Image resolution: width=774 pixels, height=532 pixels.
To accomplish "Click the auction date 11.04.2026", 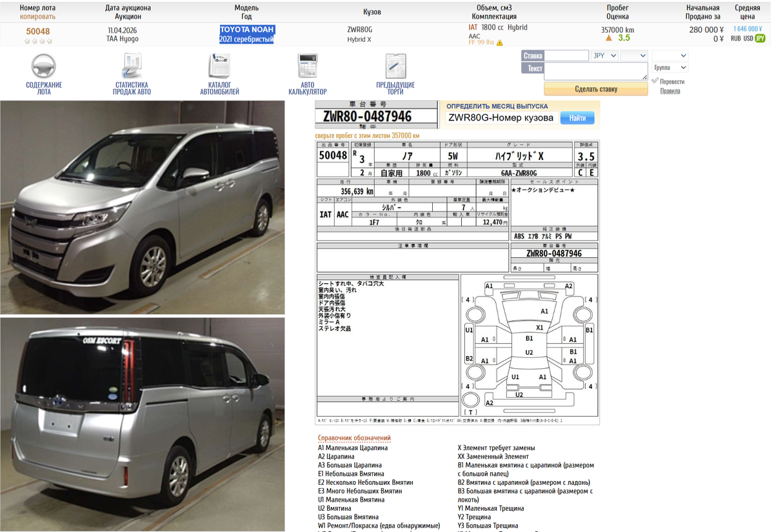I will 122,30.
